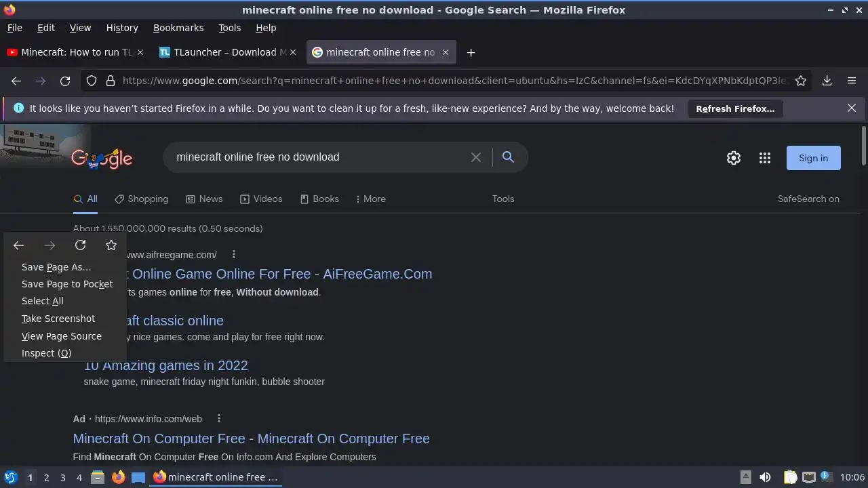
Task: Click the URL address bar
Action: (x=454, y=81)
